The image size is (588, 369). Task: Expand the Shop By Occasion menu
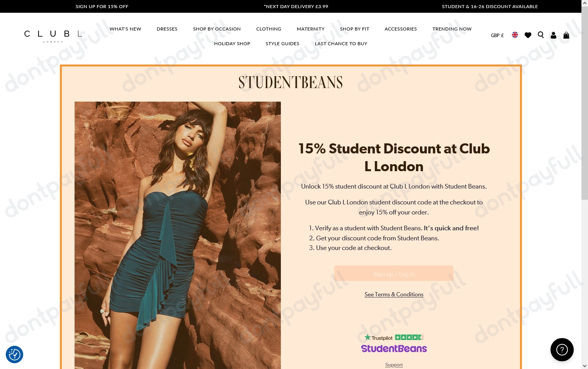(x=217, y=29)
